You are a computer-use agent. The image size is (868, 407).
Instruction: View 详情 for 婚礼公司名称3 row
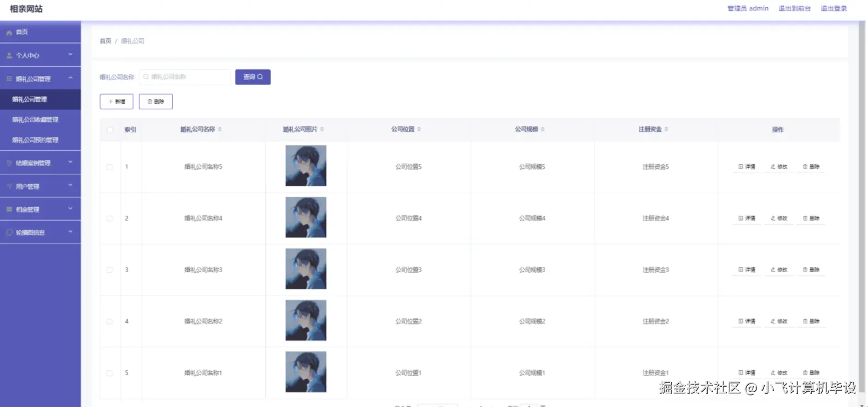747,270
